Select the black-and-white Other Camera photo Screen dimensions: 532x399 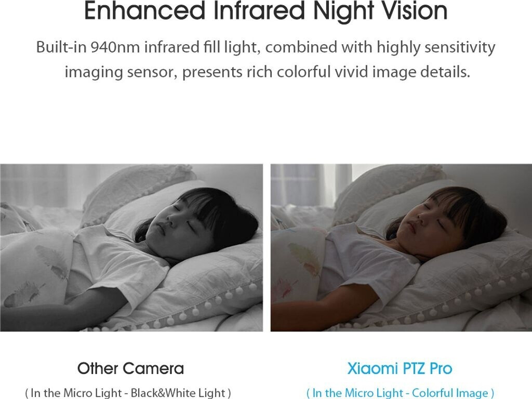pos(131,248)
